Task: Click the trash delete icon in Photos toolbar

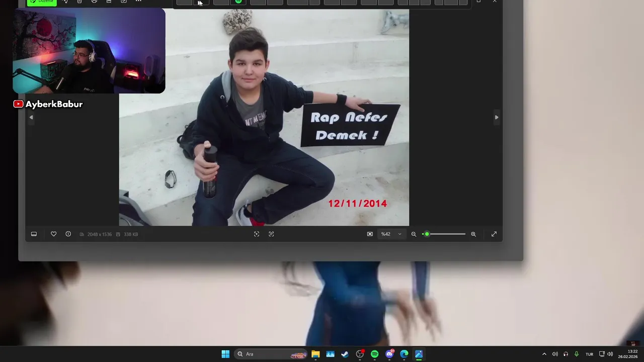Action: [x=79, y=2]
